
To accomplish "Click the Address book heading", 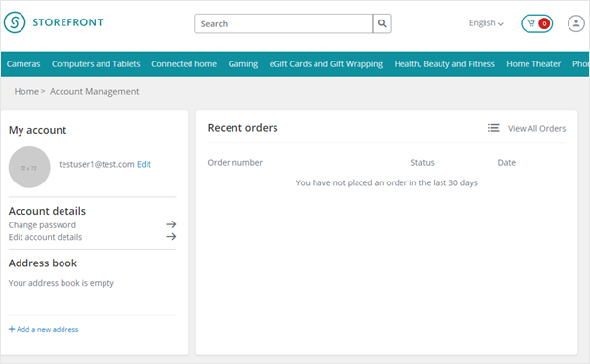I will pos(43,263).
